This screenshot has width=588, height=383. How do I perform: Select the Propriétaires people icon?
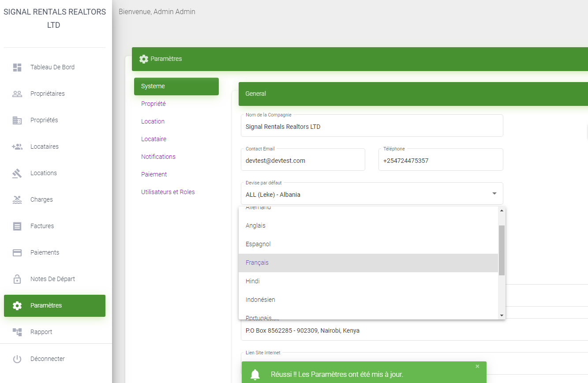pyautogui.click(x=17, y=94)
